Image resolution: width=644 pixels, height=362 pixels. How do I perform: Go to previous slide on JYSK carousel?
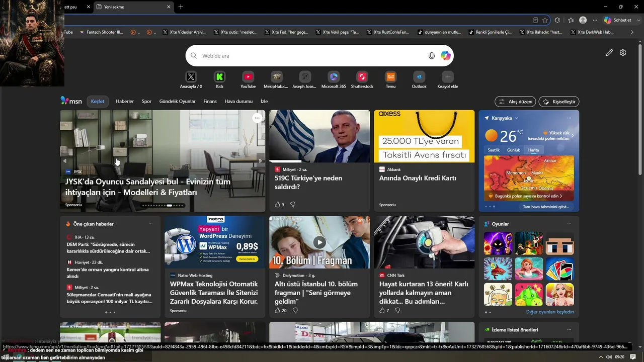click(x=65, y=161)
